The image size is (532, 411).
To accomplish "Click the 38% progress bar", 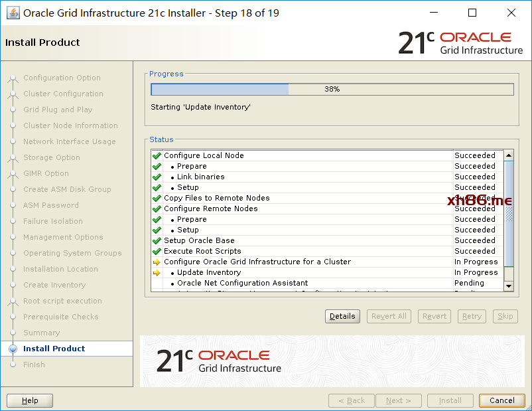I will (332, 89).
